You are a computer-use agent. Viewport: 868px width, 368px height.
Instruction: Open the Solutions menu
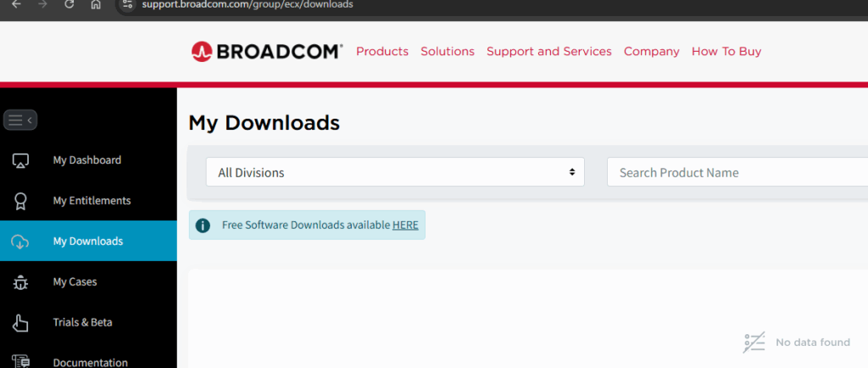click(x=448, y=52)
